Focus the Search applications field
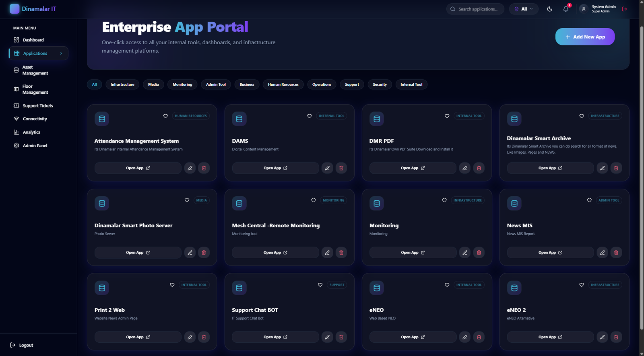Viewport: 644px width, 356px height. coord(475,9)
